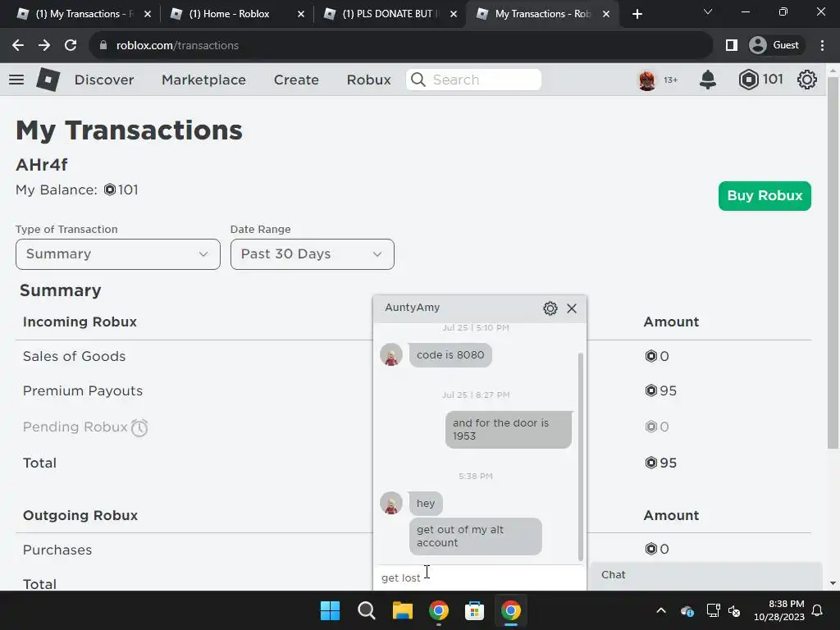Click the search magnifier icon in the Roblox bar
Image resolution: width=840 pixels, height=630 pixels.
(x=418, y=80)
